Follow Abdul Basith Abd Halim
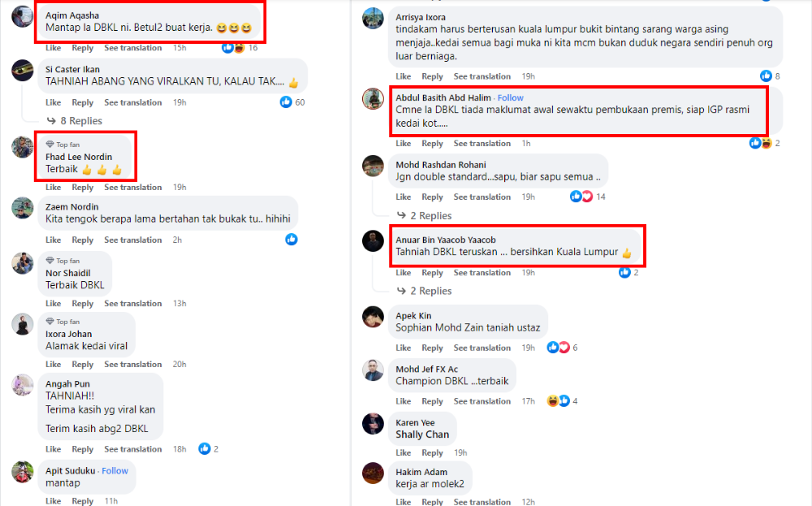Screen dimensions: 812x506 (x=510, y=97)
